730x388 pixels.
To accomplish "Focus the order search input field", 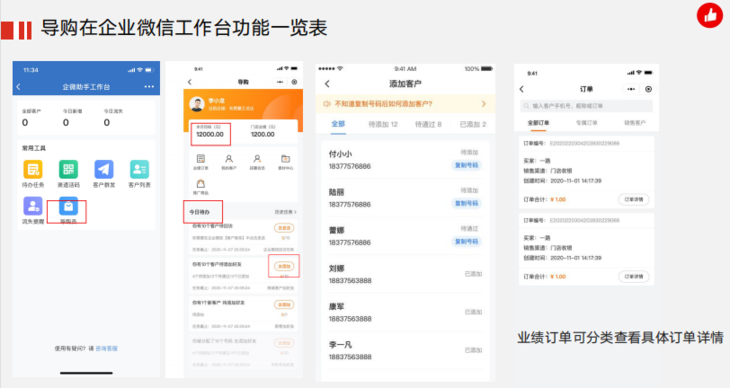I will 586,106.
